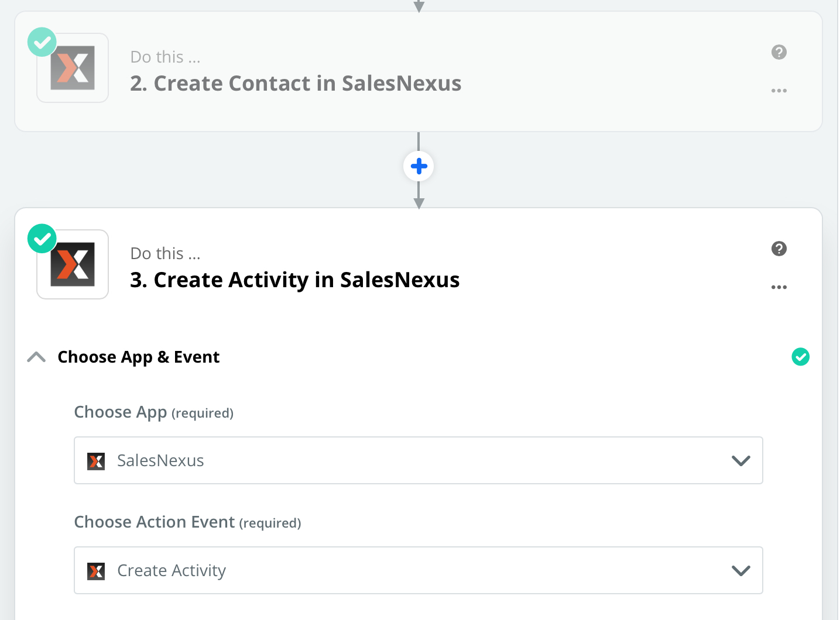Click the 'Choose App & Event' heading

coord(138,357)
